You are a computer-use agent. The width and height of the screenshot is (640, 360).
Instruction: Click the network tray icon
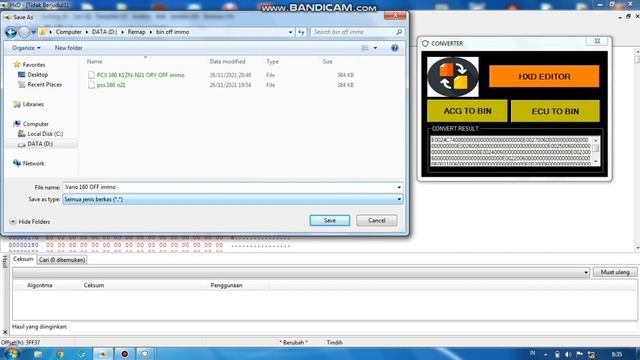click(x=591, y=354)
